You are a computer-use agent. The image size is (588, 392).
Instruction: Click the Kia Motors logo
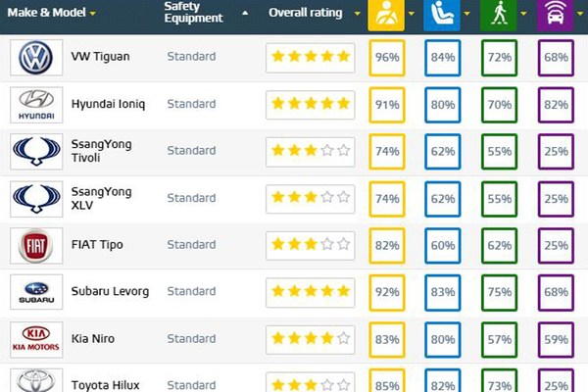point(36,339)
